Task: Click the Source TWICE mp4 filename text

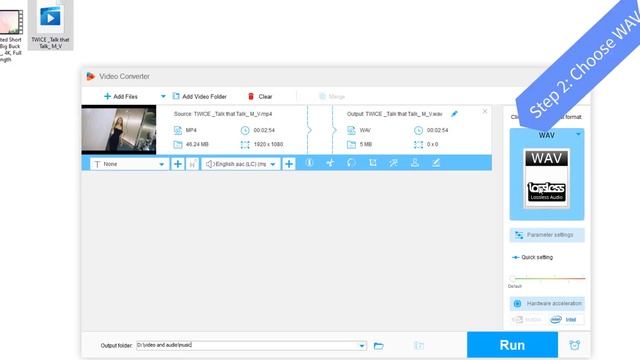Action: coord(223,114)
